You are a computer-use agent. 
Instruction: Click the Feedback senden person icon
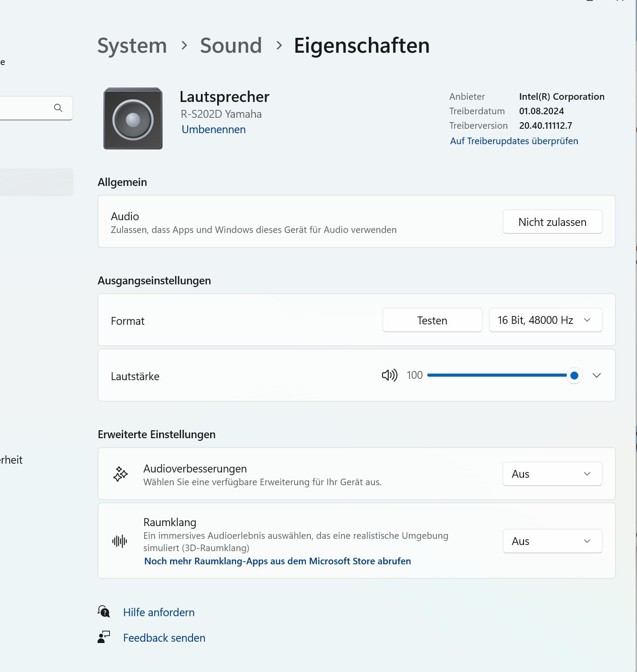(104, 637)
